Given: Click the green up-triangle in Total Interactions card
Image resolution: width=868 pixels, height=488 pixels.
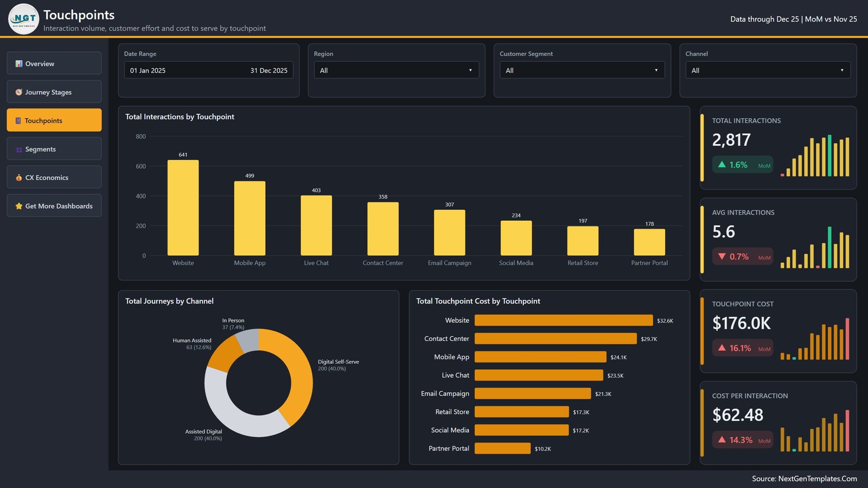Looking at the screenshot, I should 722,164.
